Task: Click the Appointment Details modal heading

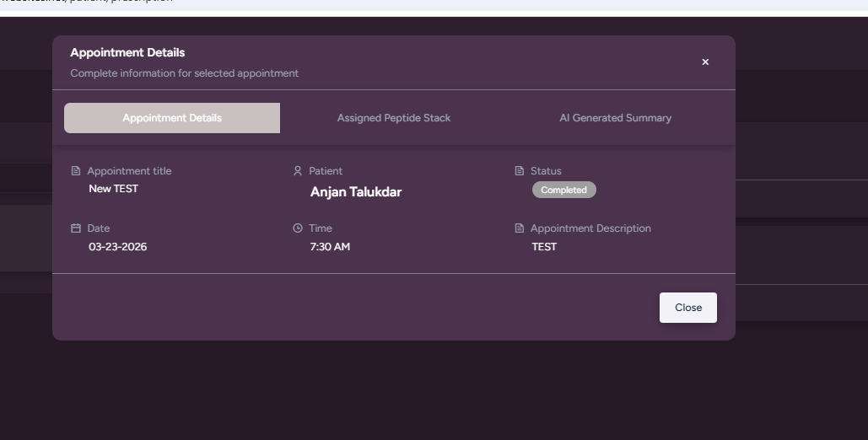Action: click(x=127, y=52)
